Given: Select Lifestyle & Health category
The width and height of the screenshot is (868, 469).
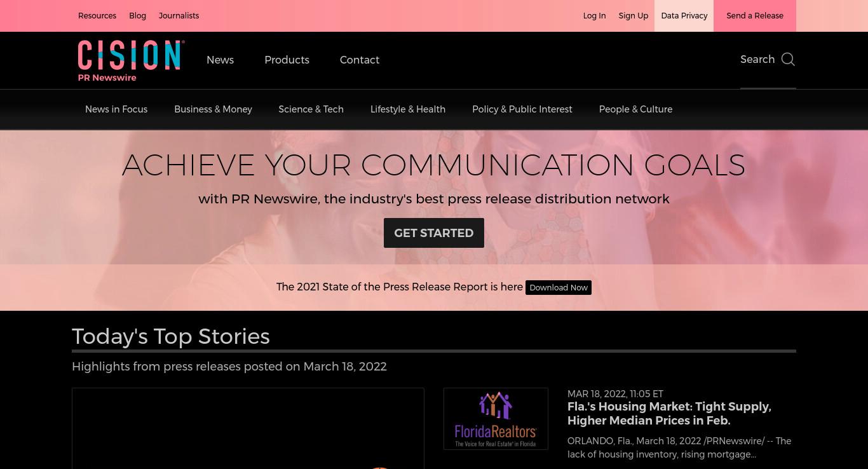Looking at the screenshot, I should pos(408,109).
